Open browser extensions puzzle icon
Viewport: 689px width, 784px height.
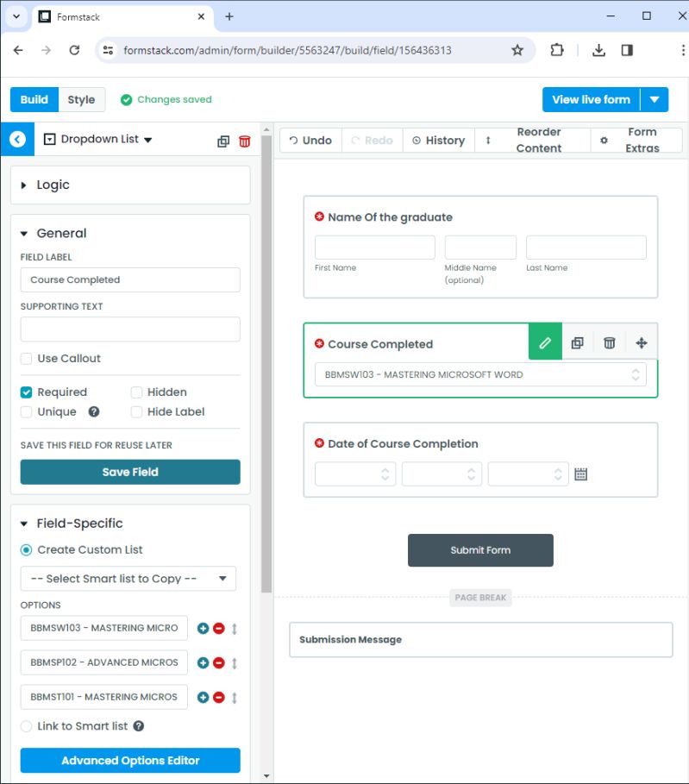(x=556, y=50)
